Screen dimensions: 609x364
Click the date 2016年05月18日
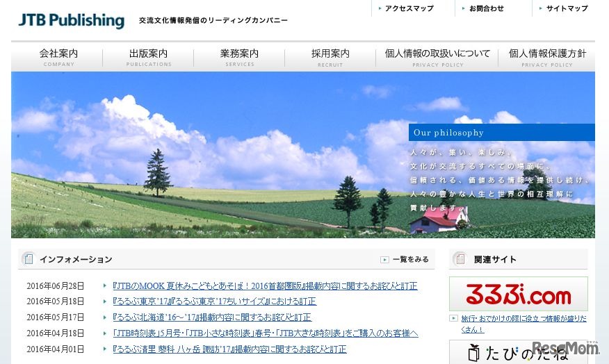point(56,301)
